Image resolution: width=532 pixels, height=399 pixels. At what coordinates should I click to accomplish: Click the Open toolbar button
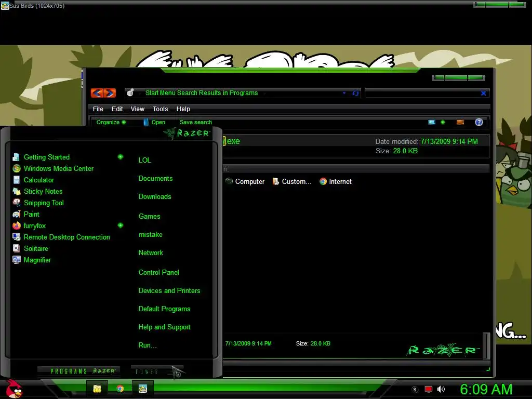[154, 122]
